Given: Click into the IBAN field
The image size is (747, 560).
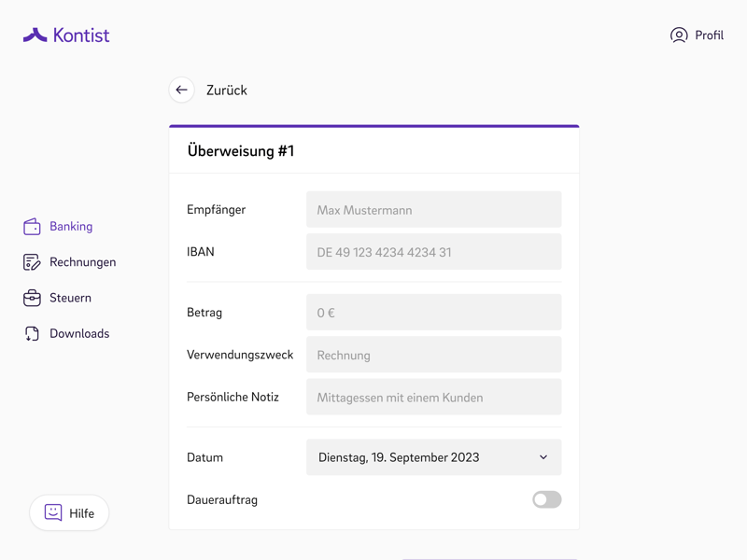Looking at the screenshot, I should tap(433, 252).
